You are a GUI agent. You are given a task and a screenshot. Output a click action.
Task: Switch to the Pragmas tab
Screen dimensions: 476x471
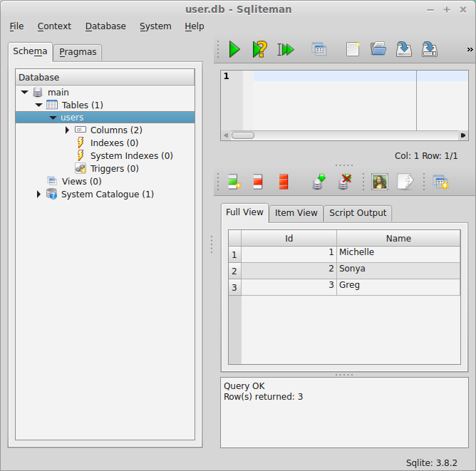point(78,52)
